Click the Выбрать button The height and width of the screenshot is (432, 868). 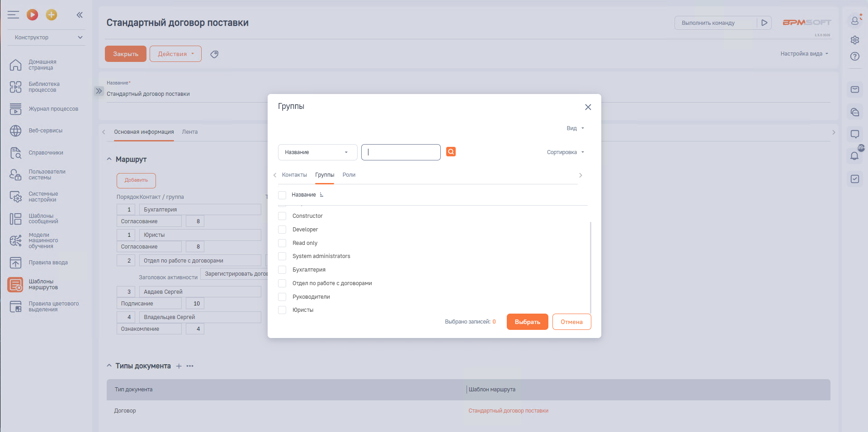click(x=527, y=322)
